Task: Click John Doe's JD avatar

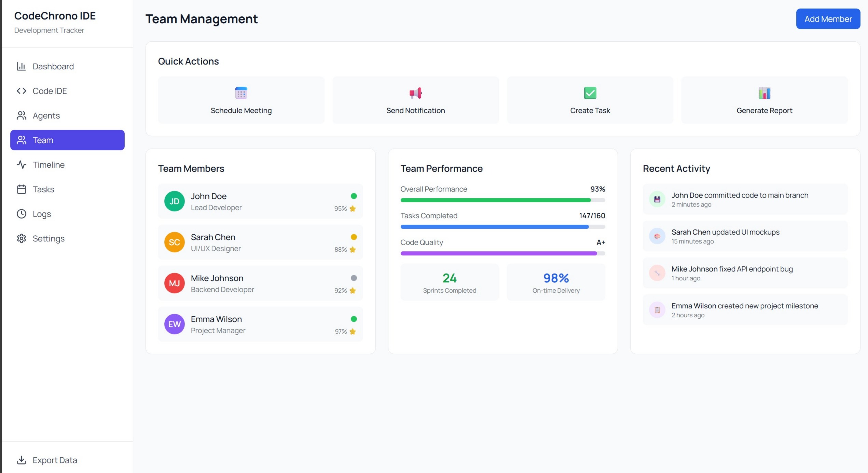Action: (x=174, y=201)
